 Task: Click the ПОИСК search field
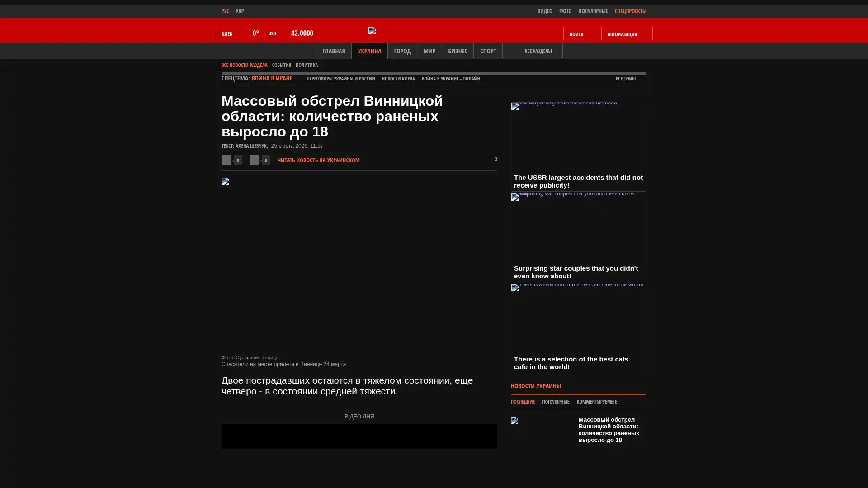pos(576,34)
